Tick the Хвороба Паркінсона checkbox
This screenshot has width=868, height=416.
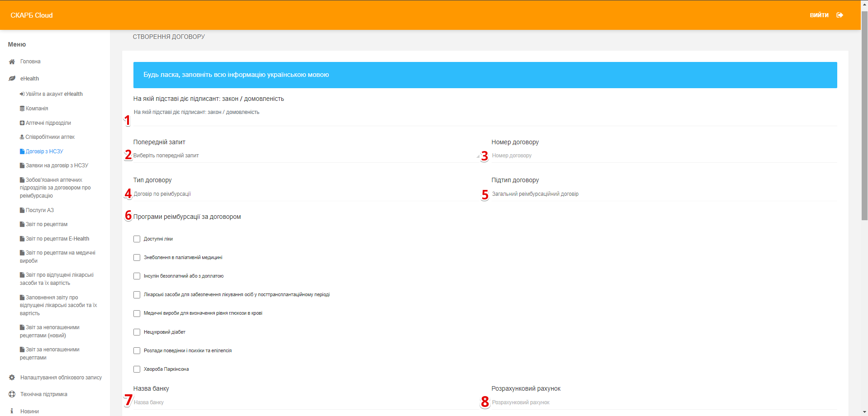(x=137, y=369)
